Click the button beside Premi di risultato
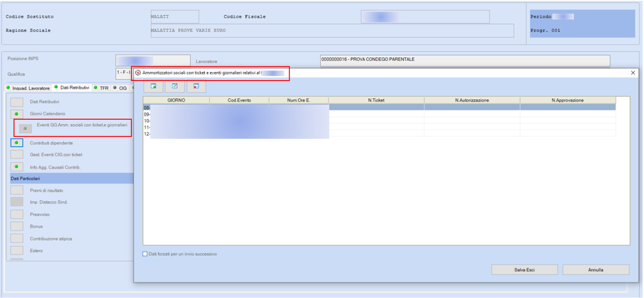This screenshot has width=644, height=298. [x=17, y=190]
